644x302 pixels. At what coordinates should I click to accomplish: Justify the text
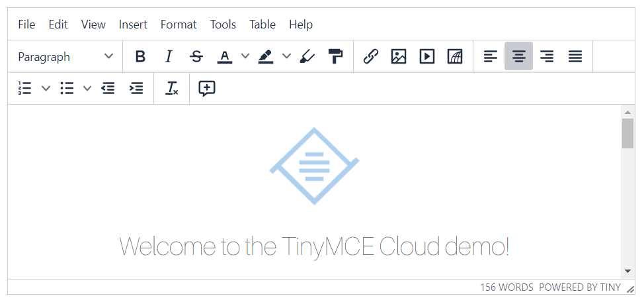pyautogui.click(x=575, y=56)
